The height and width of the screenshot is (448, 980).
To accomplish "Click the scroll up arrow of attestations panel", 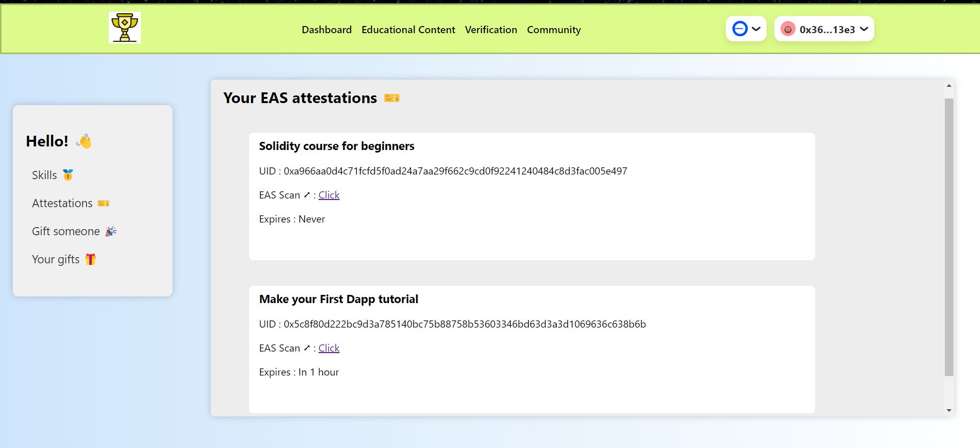I will (x=949, y=86).
